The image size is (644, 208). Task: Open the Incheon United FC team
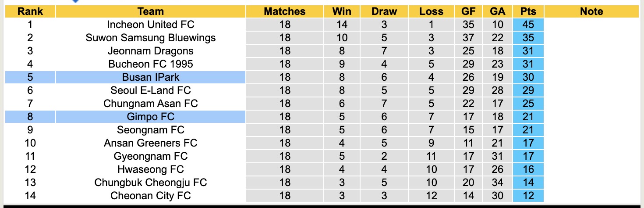(x=150, y=25)
